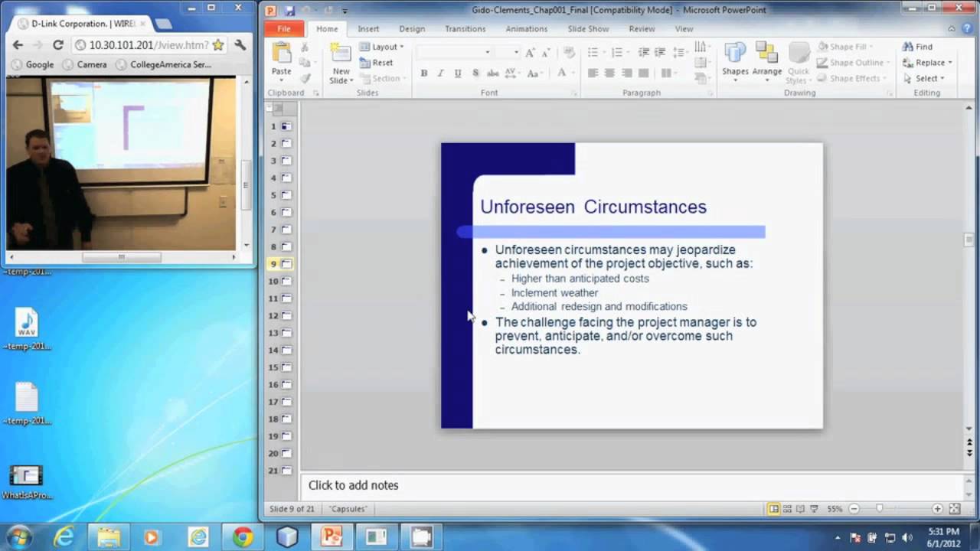Screen dimensions: 980x551
Task: Expand the Font name combo box
Action: tap(488, 52)
